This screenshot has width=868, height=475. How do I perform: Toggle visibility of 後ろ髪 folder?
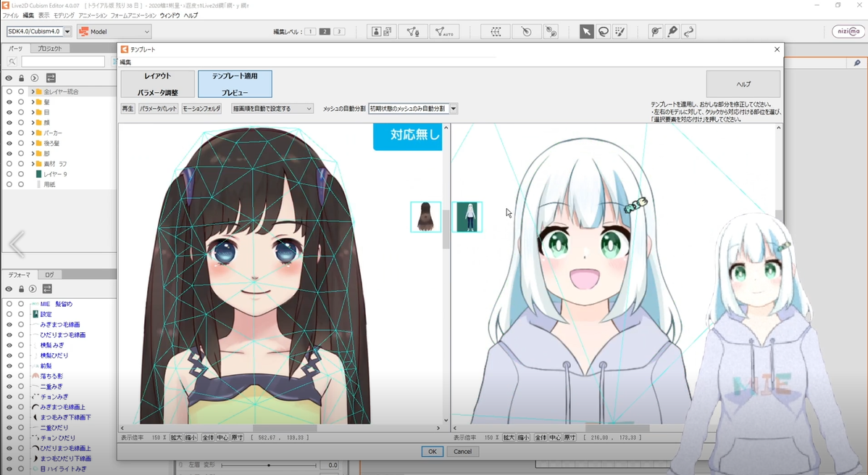click(x=9, y=143)
